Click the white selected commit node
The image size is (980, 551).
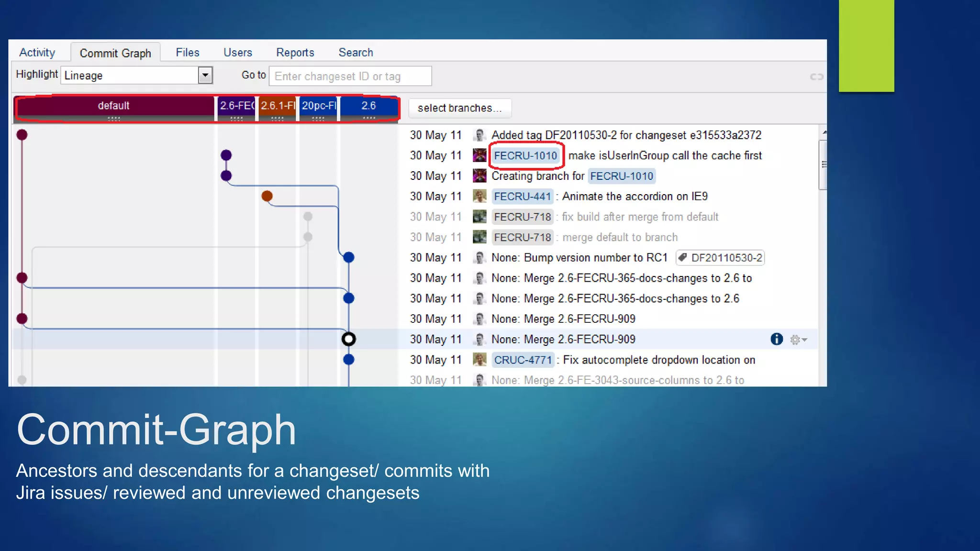(x=348, y=339)
